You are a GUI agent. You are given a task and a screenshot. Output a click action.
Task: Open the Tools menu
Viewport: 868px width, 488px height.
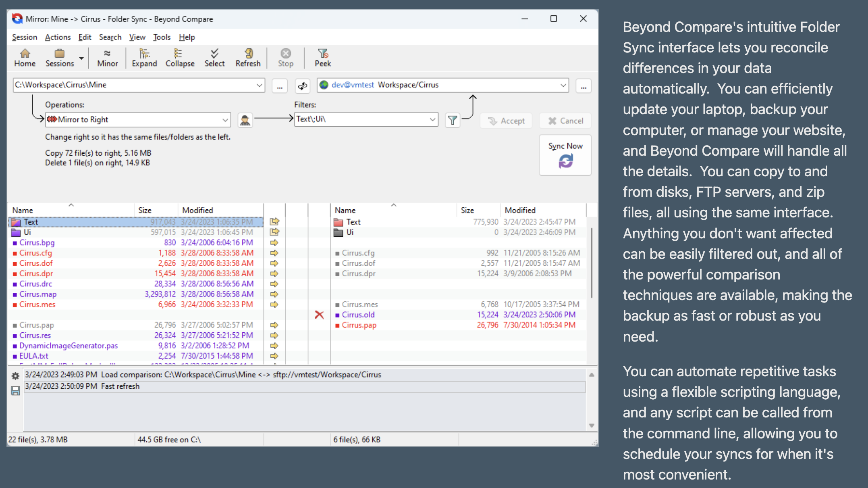click(162, 37)
